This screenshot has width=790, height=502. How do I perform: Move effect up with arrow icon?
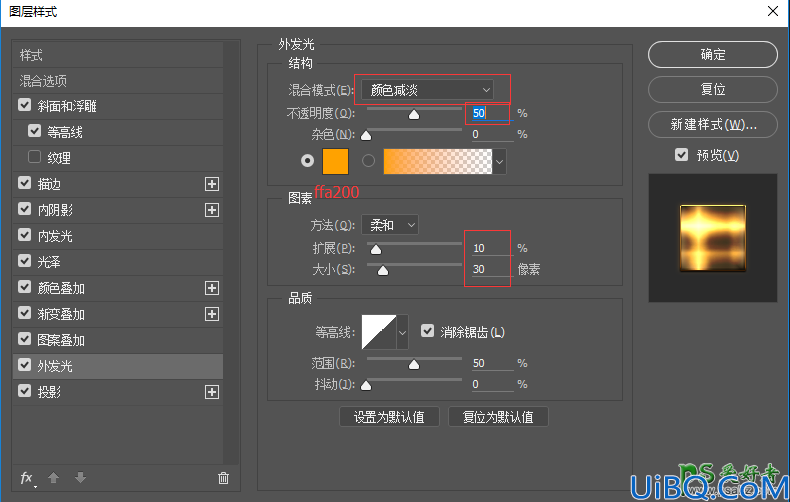pos(53,477)
